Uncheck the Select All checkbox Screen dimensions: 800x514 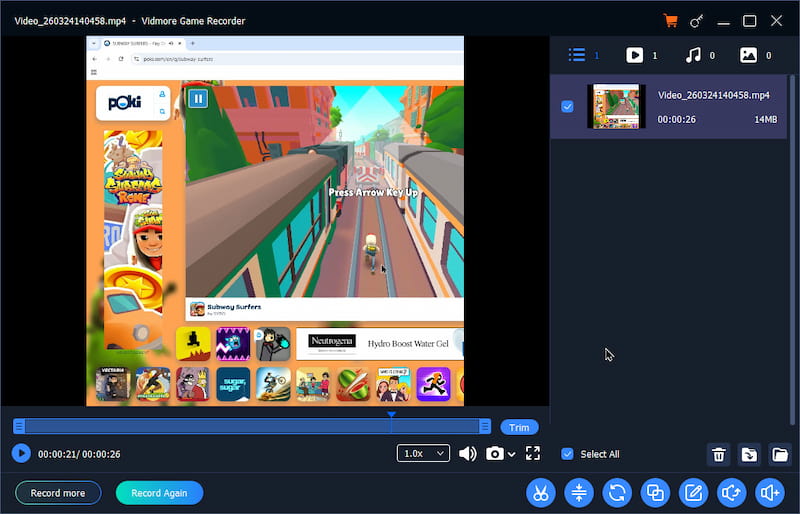(x=568, y=454)
